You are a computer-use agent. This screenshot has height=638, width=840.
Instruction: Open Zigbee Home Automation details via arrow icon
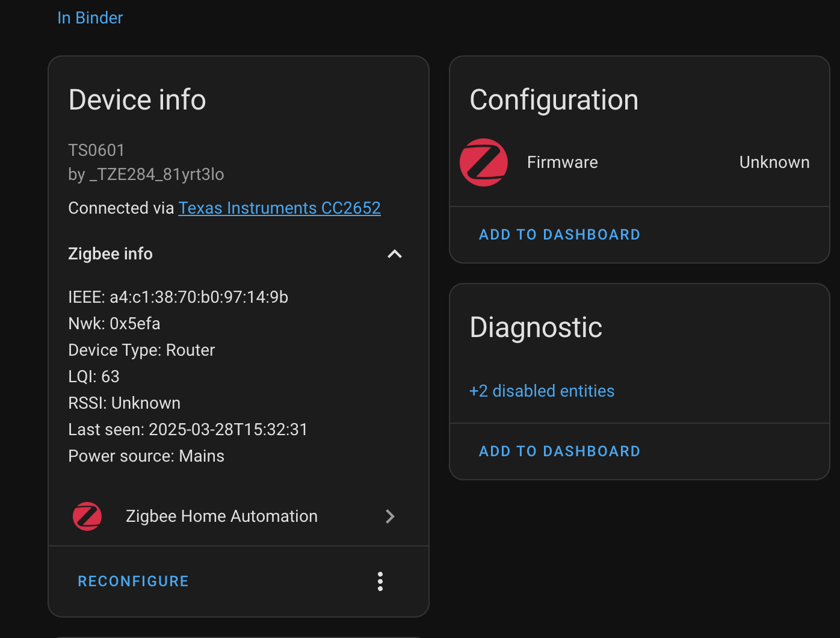point(390,516)
